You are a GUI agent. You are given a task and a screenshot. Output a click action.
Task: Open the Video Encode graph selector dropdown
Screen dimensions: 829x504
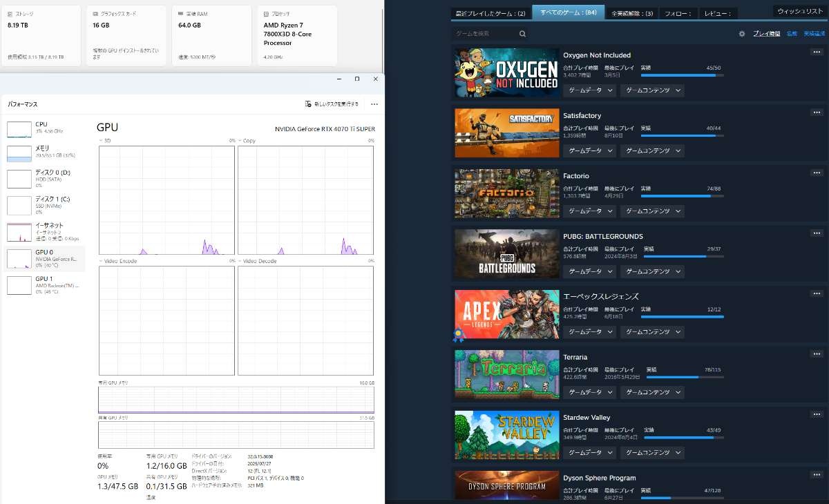[x=118, y=261]
